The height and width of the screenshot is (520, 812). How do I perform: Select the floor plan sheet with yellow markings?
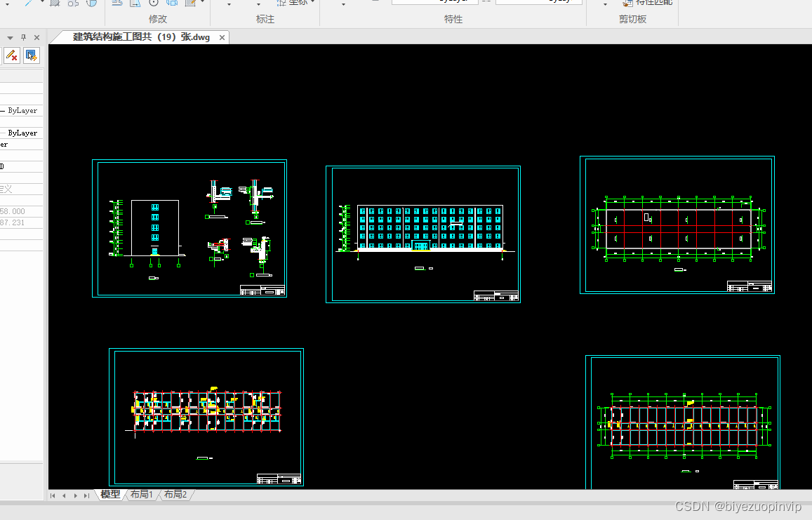tap(206, 417)
